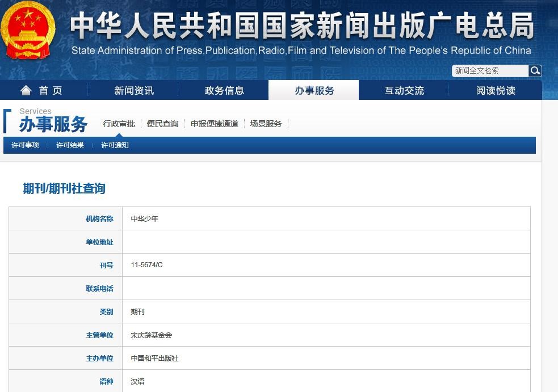The width and height of the screenshot is (558, 392).
Task: Click the 期刊/期刊社查询 heading
Action: coord(64,188)
